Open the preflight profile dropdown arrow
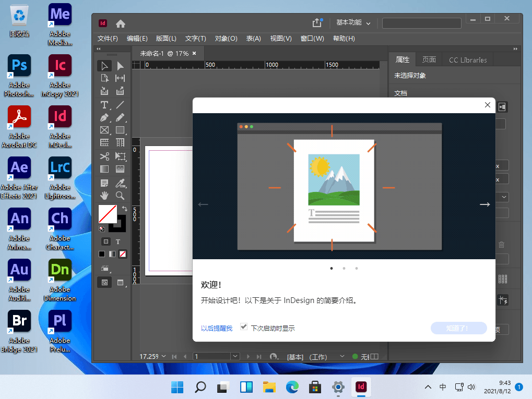 (x=342, y=356)
